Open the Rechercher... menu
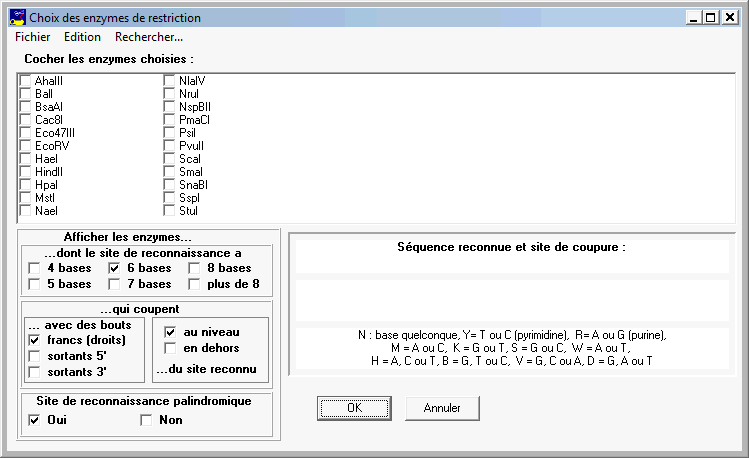Viewport: 749px width, 458px height. pyautogui.click(x=149, y=37)
